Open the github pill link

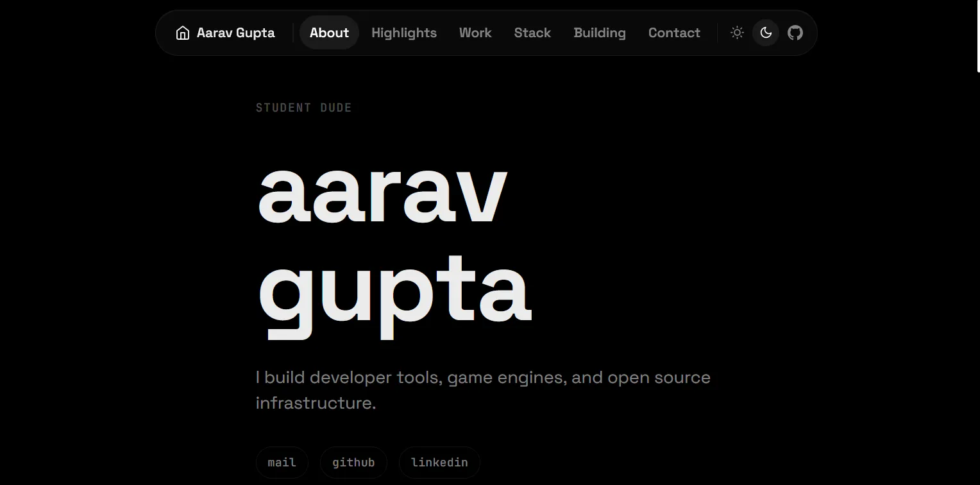coord(353,463)
